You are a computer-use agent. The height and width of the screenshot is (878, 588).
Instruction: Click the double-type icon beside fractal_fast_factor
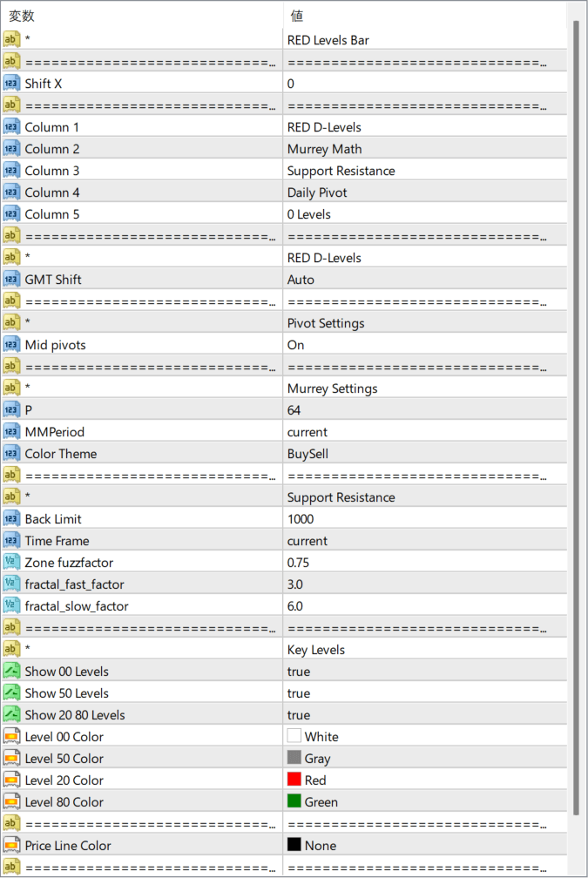[x=11, y=584]
